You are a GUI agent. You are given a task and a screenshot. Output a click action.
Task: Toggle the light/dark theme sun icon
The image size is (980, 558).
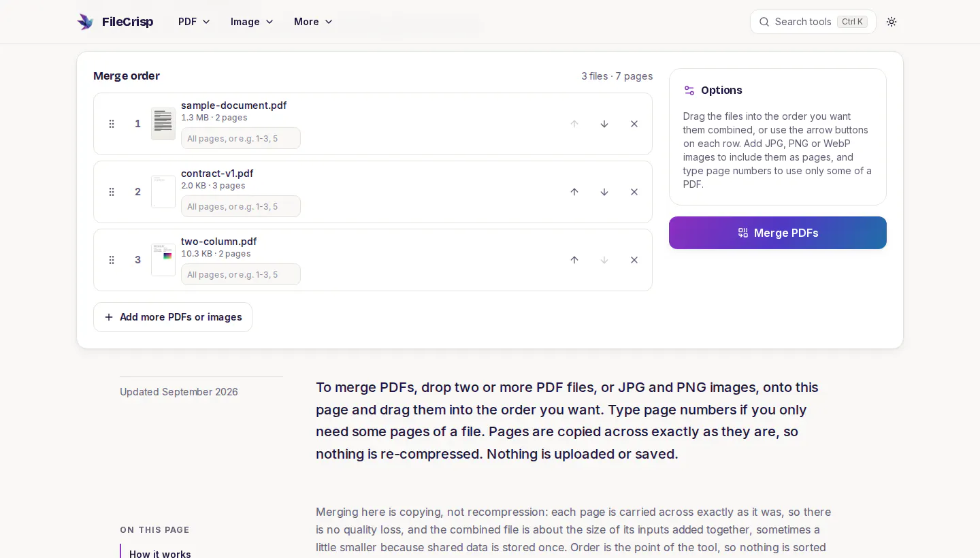pyautogui.click(x=892, y=22)
